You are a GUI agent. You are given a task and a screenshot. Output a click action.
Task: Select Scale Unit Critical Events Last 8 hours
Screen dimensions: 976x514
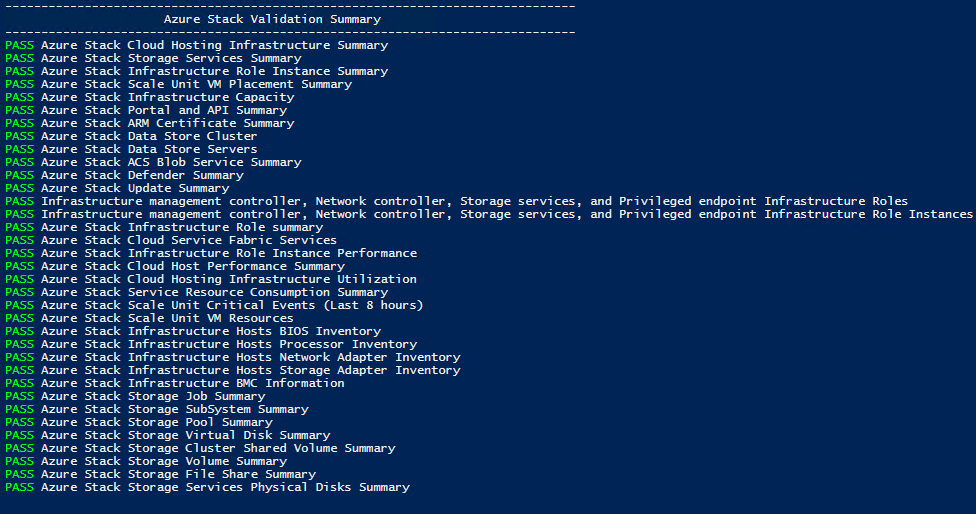[214, 306]
